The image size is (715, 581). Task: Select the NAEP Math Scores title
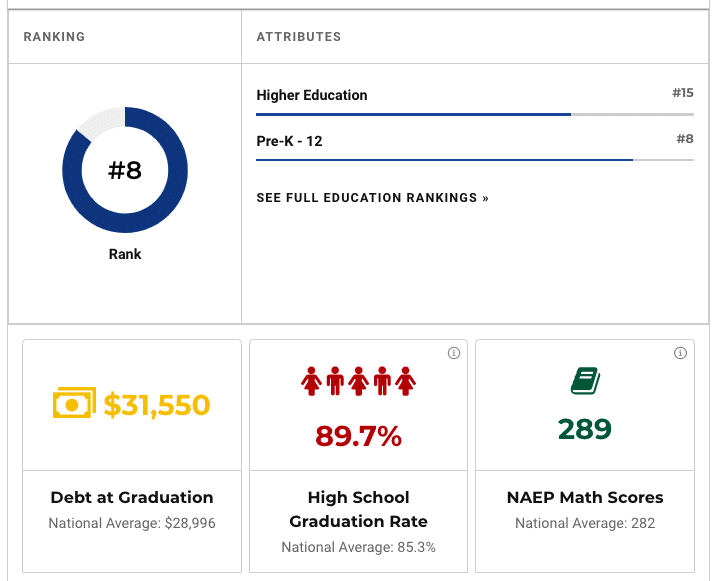(585, 497)
